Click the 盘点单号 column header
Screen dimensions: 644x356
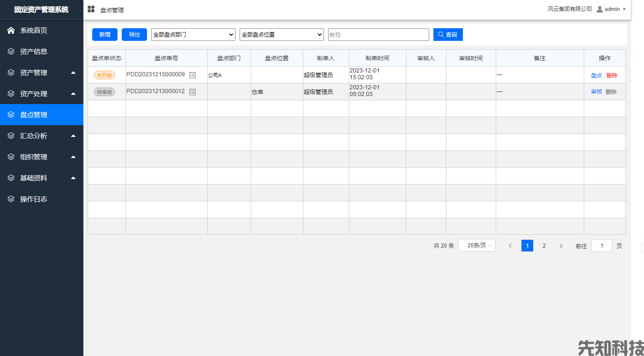pyautogui.click(x=166, y=58)
